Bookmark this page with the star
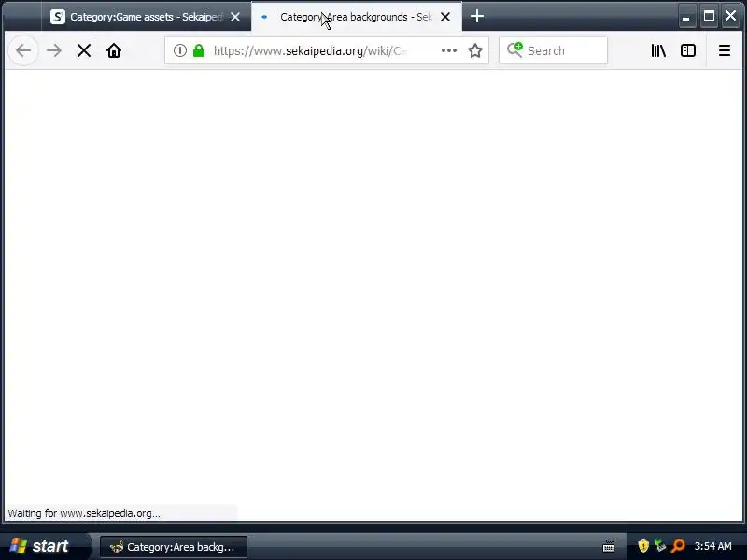This screenshot has width=747, height=560. point(475,50)
